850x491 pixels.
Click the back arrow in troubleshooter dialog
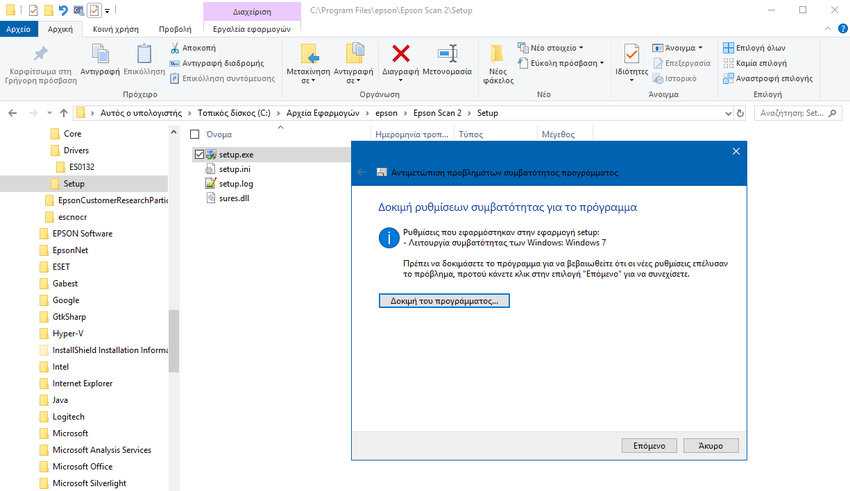[362, 172]
